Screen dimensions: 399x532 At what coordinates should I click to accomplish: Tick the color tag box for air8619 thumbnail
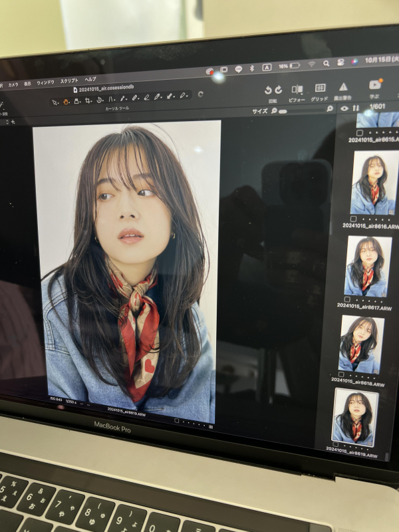click(x=335, y=444)
